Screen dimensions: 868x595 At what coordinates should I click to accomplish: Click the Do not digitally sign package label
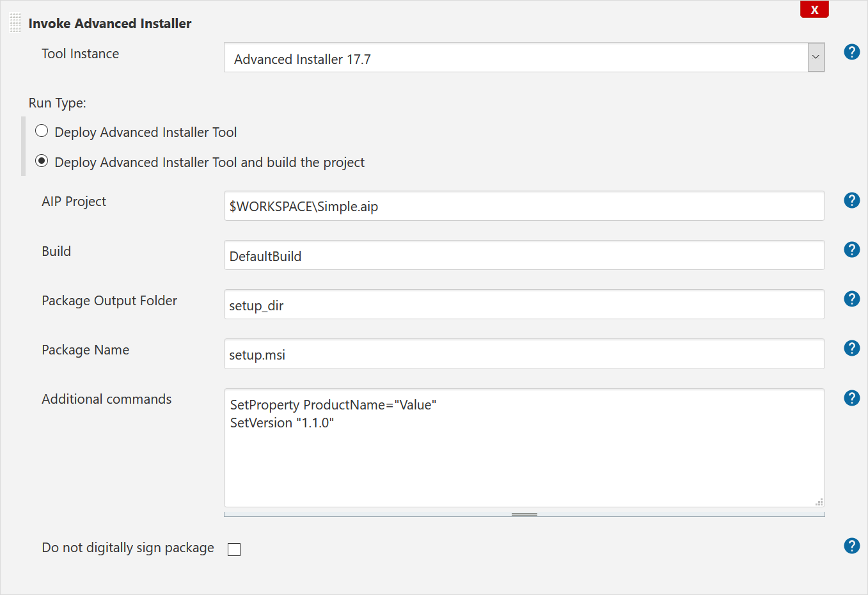(128, 548)
